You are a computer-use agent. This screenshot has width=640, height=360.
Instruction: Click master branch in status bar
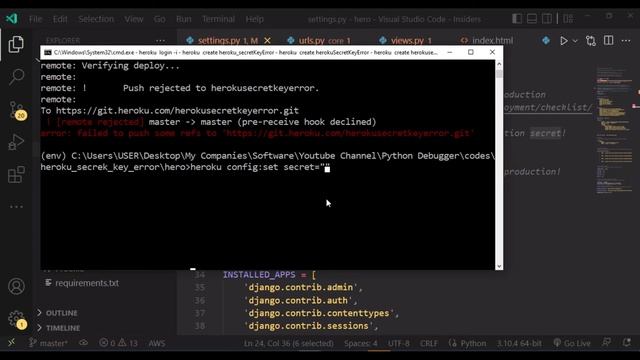coord(48,343)
